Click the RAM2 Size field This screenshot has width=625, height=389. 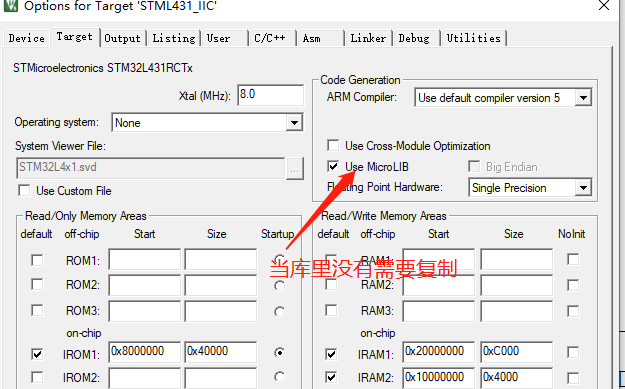[x=517, y=285]
